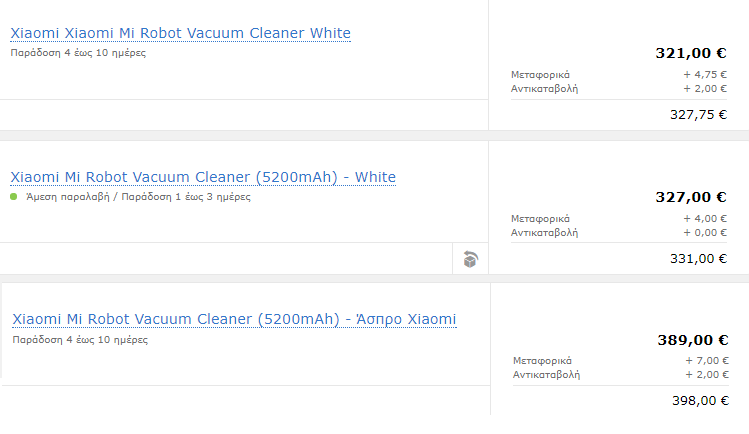
Task: Click Μεταφορικά label in the 389,00 € offer
Action: click(542, 360)
